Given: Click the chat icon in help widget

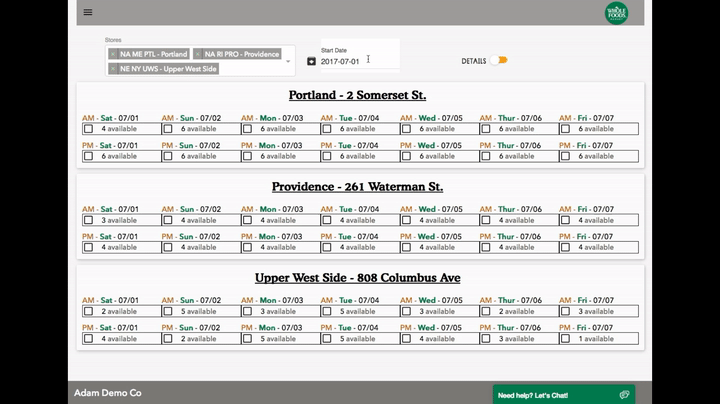Looking at the screenshot, I should [624, 395].
